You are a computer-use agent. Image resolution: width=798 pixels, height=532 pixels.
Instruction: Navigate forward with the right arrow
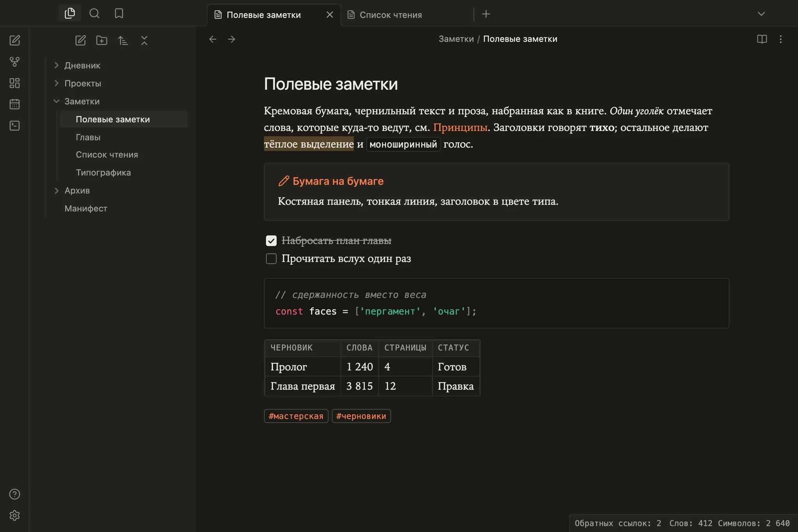231,39
